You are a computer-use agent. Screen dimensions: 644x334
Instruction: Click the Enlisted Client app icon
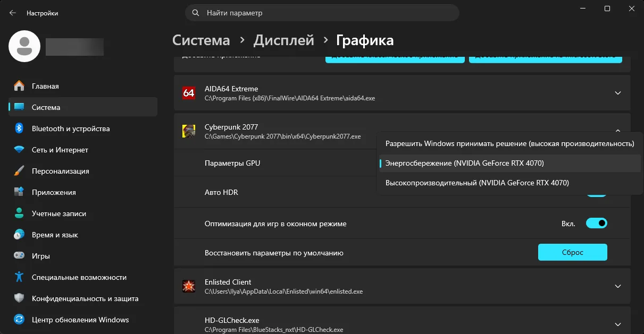click(x=189, y=286)
